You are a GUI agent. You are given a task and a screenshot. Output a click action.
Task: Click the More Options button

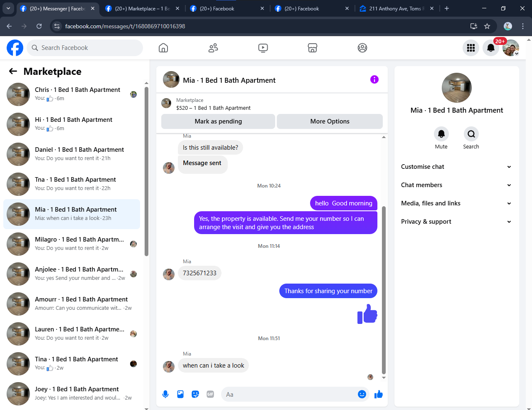[330, 121]
